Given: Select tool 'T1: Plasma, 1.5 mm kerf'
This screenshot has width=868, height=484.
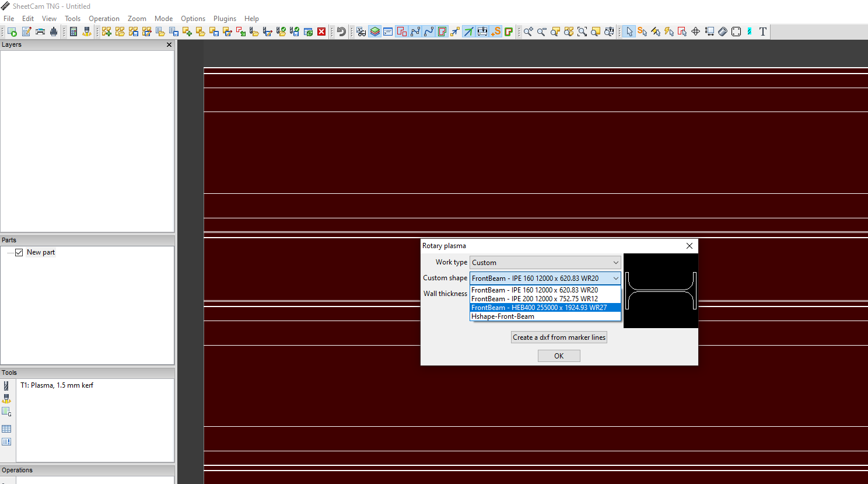Looking at the screenshot, I should tap(57, 385).
